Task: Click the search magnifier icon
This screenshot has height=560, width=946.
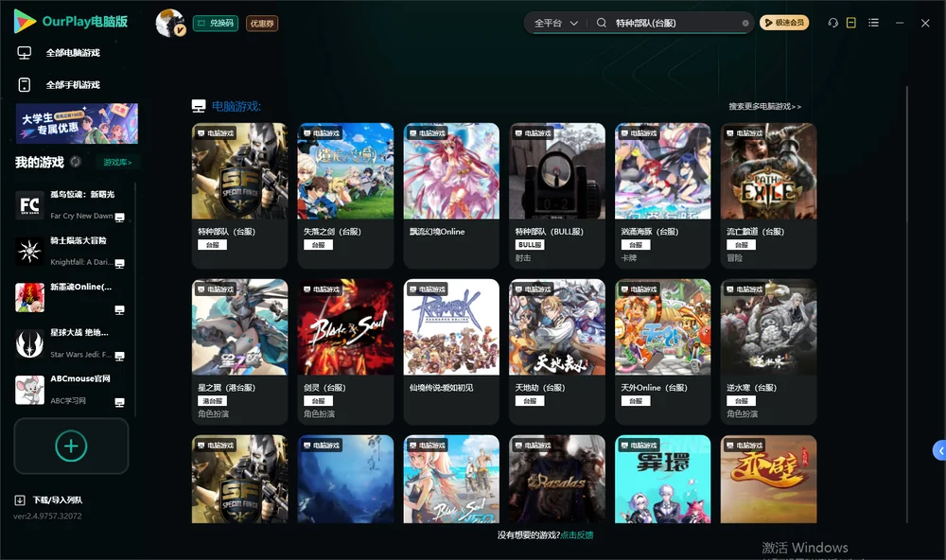Action: (x=602, y=23)
